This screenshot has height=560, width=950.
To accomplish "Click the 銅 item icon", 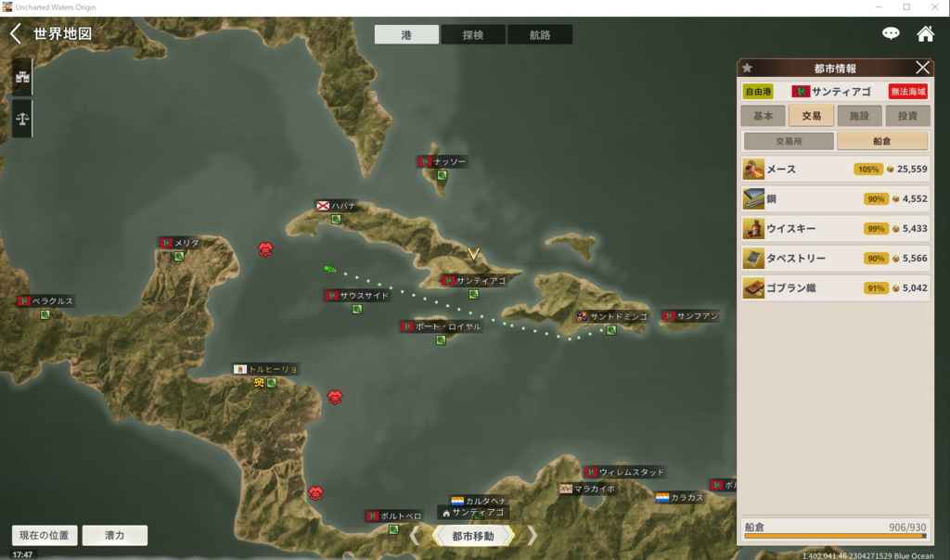I will 753,198.
